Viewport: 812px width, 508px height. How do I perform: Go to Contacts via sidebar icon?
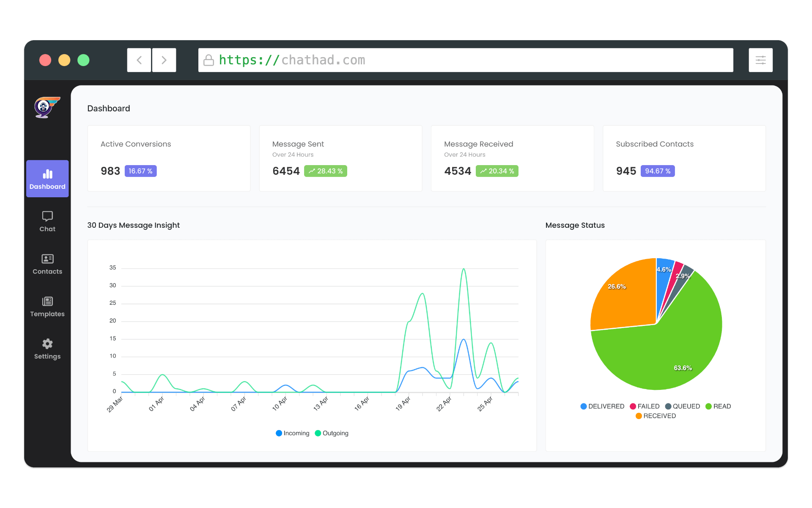coord(47,259)
